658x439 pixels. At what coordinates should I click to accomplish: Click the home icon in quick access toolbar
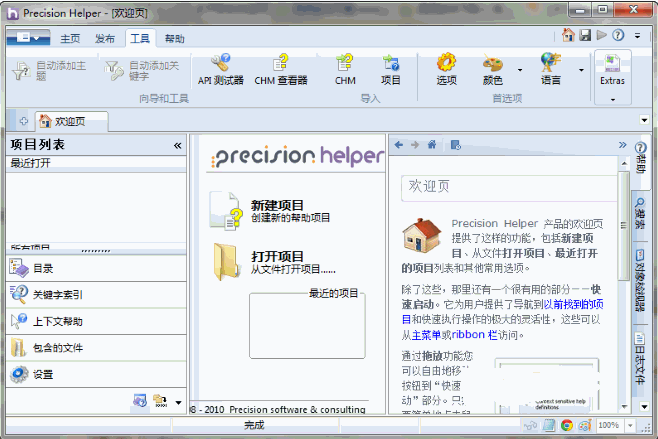568,35
